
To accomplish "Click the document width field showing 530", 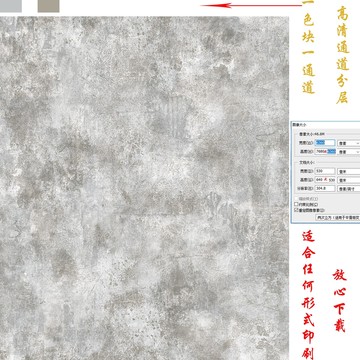I will (x=325, y=171).
